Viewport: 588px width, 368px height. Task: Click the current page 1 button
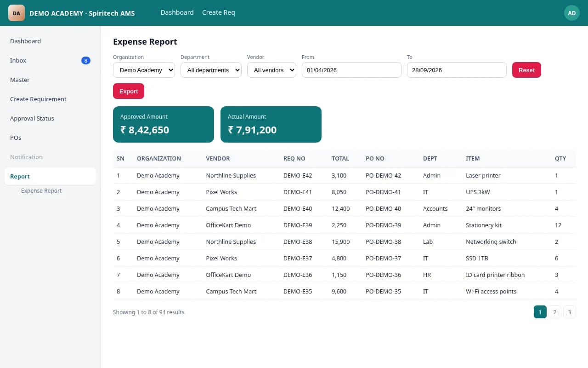540,312
